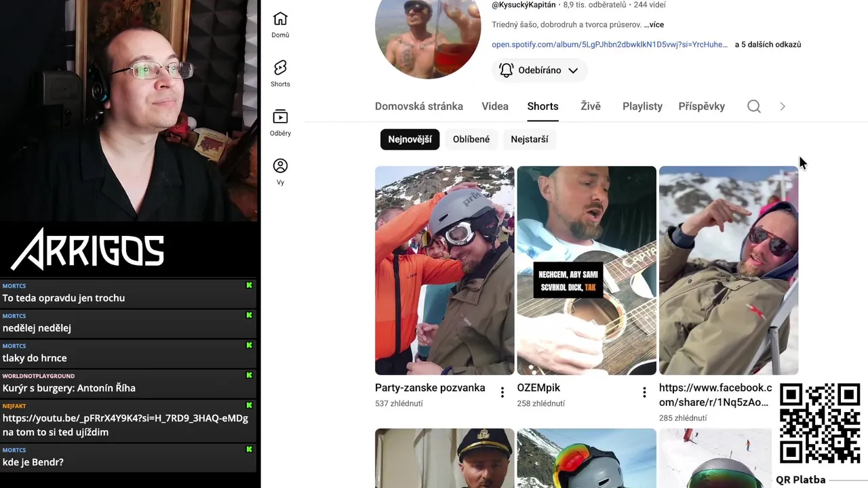Select the Shorts channel tab

[x=542, y=106]
